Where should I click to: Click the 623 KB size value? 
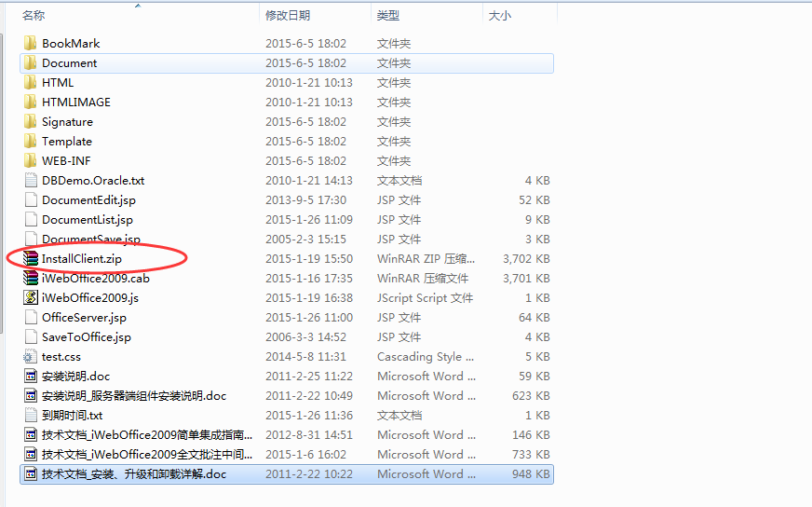531,395
